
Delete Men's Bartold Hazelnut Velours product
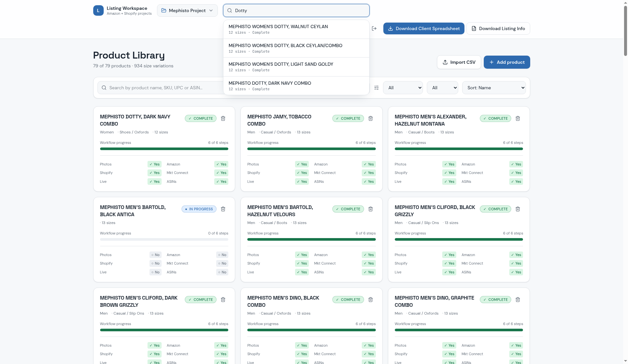coord(371,209)
